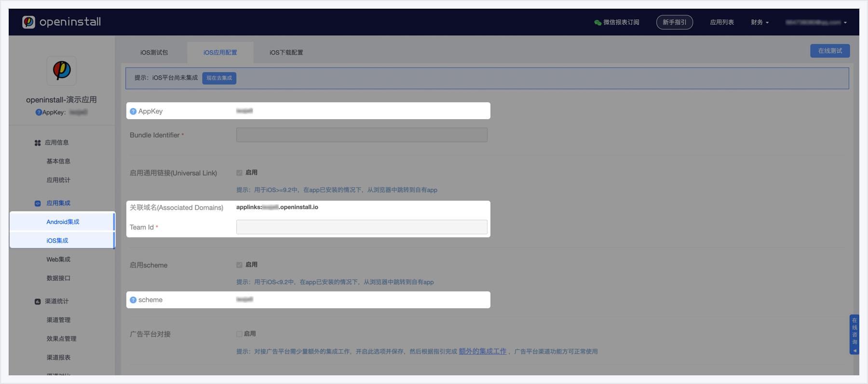868x384 pixels.
Task: Toggle the Universal Link 启用 checkbox
Action: tap(239, 173)
